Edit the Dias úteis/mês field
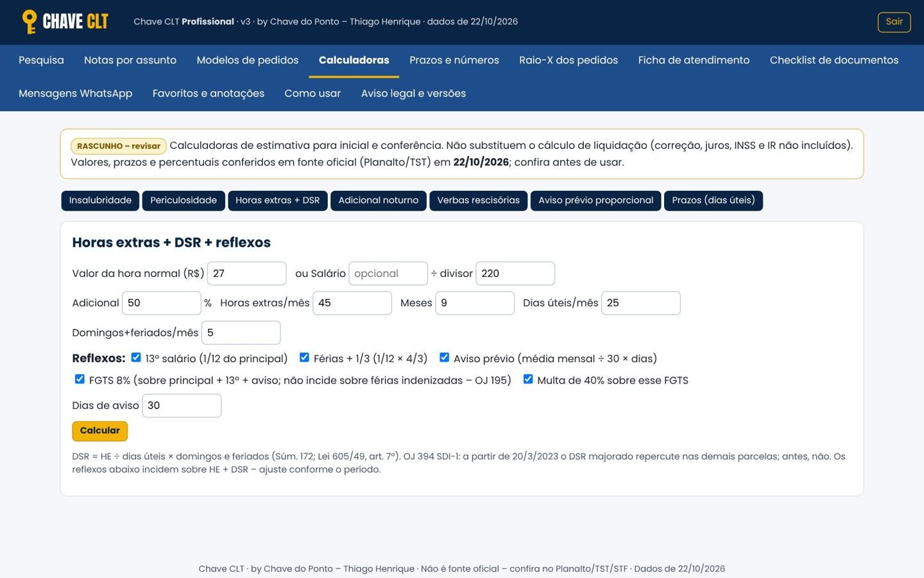Viewport: 924px width, 578px height. tap(641, 303)
